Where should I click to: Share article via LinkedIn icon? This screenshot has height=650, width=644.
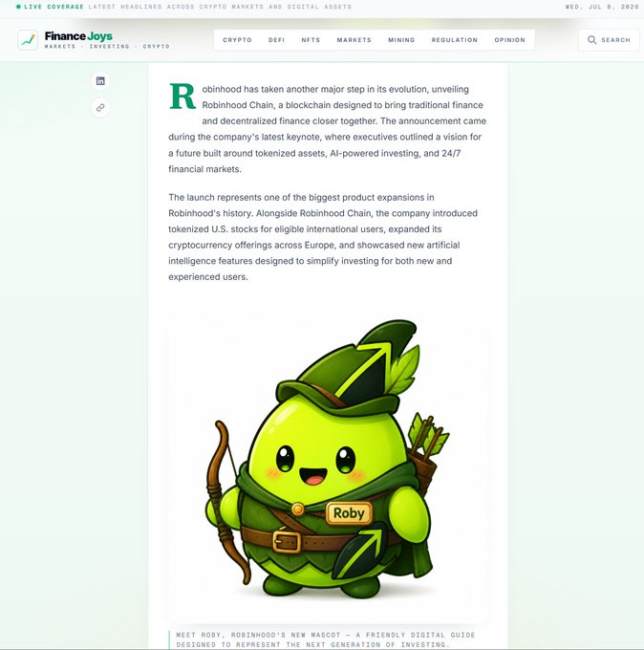[100, 81]
